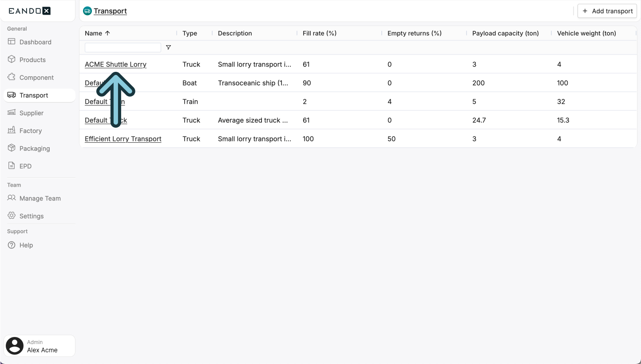The image size is (641, 364).
Task: Open the Component section
Action: pos(11,77)
